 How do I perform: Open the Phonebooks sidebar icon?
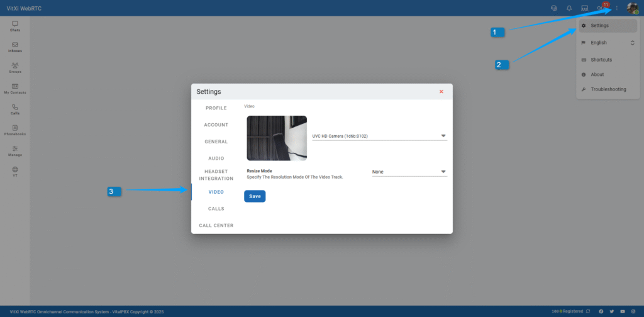[x=15, y=130]
